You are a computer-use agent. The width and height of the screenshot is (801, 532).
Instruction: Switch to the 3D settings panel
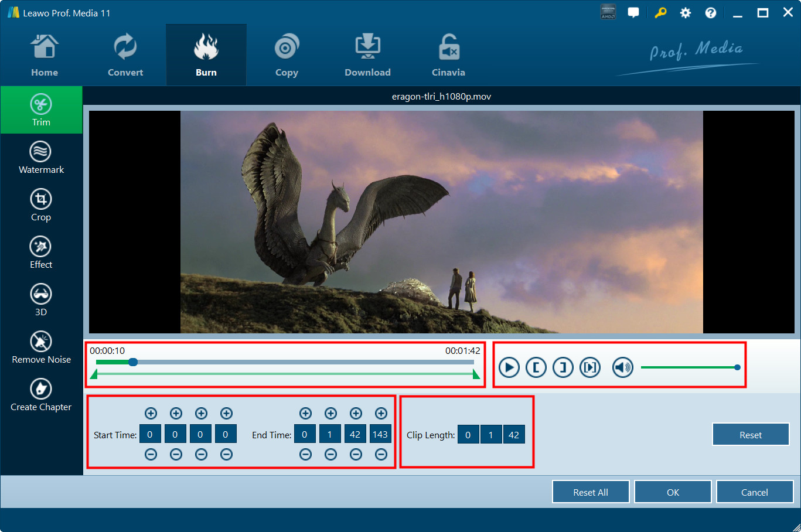click(41, 300)
